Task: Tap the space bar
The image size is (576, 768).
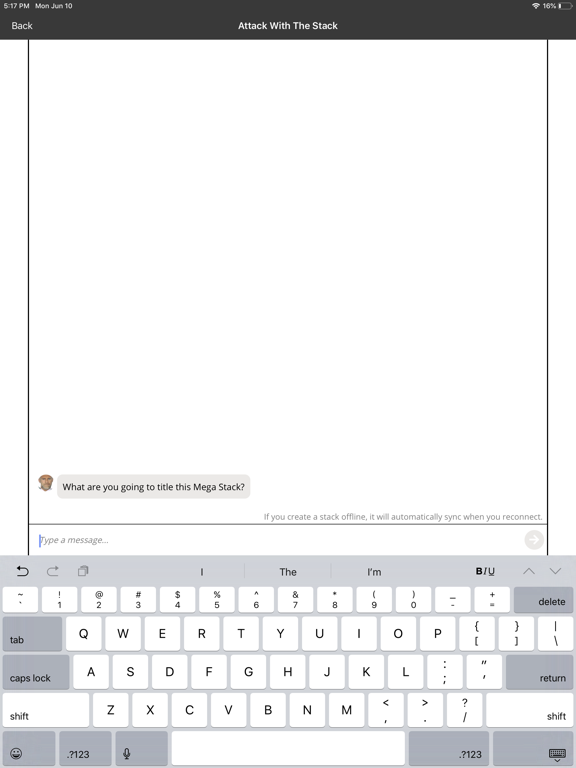Action: [x=288, y=748]
